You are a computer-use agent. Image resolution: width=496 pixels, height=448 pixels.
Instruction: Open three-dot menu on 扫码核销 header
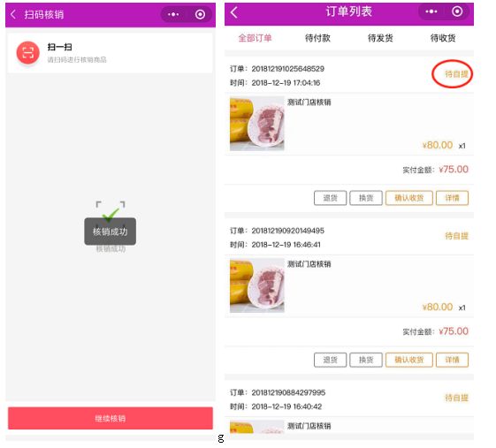click(x=173, y=14)
